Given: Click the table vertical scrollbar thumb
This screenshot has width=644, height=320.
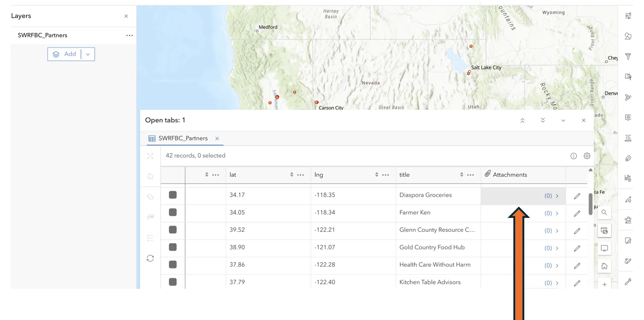Looking at the screenshot, I should [590, 203].
